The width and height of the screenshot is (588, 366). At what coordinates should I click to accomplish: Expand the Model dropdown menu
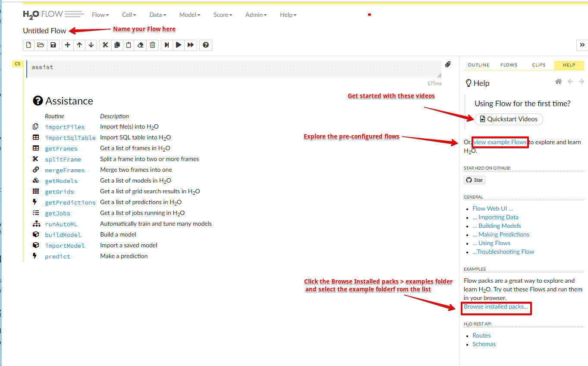click(x=190, y=15)
